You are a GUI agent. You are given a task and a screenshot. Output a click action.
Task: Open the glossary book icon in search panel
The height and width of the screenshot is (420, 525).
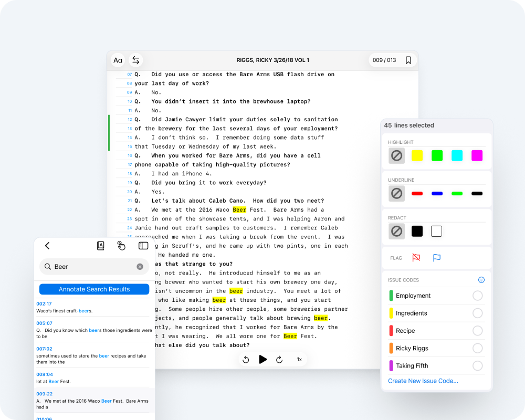pyautogui.click(x=100, y=246)
